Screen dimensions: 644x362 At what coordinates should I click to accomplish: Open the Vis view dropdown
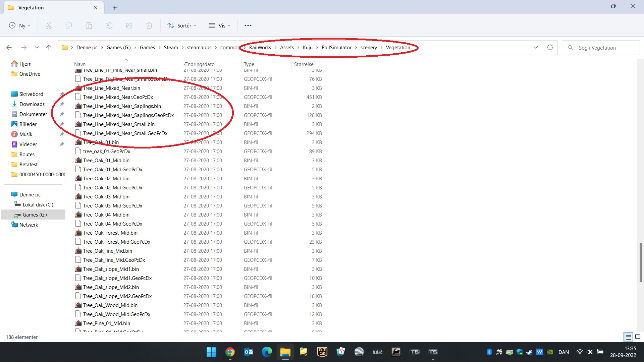(x=220, y=25)
